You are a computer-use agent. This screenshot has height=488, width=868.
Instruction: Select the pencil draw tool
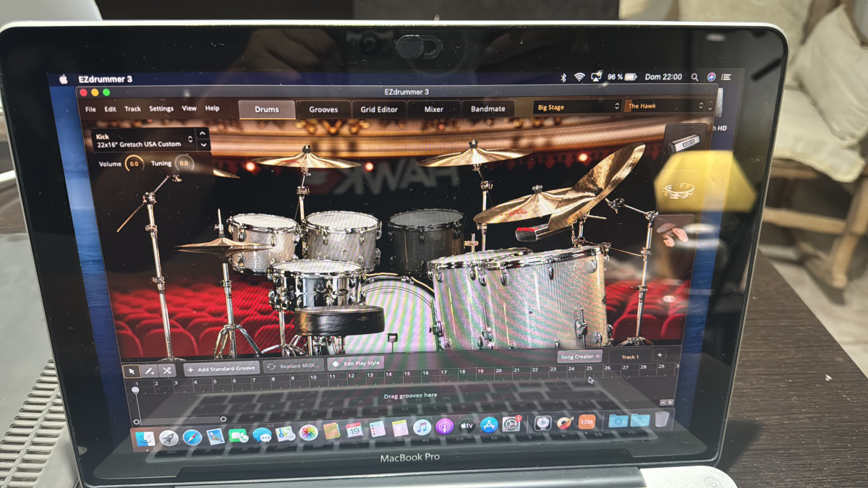click(150, 370)
